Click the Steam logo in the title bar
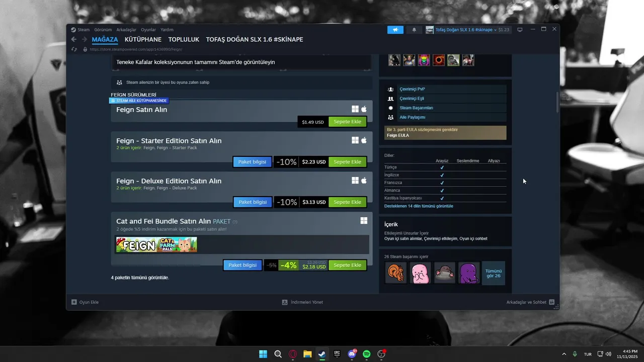644x362 pixels. pyautogui.click(x=73, y=30)
